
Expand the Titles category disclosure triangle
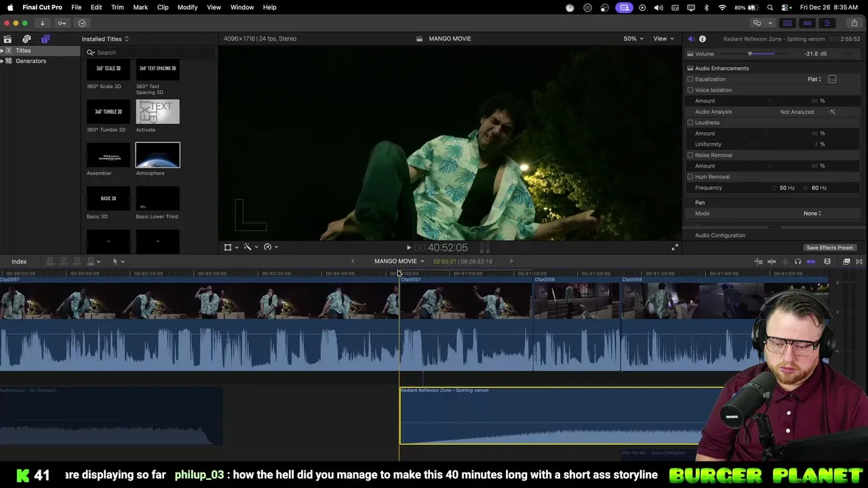[3, 51]
